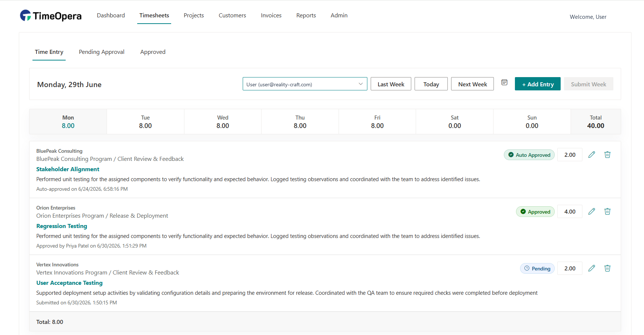The height and width of the screenshot is (335, 644).
Task: Click the 4.00 hours field
Action: pos(569,211)
